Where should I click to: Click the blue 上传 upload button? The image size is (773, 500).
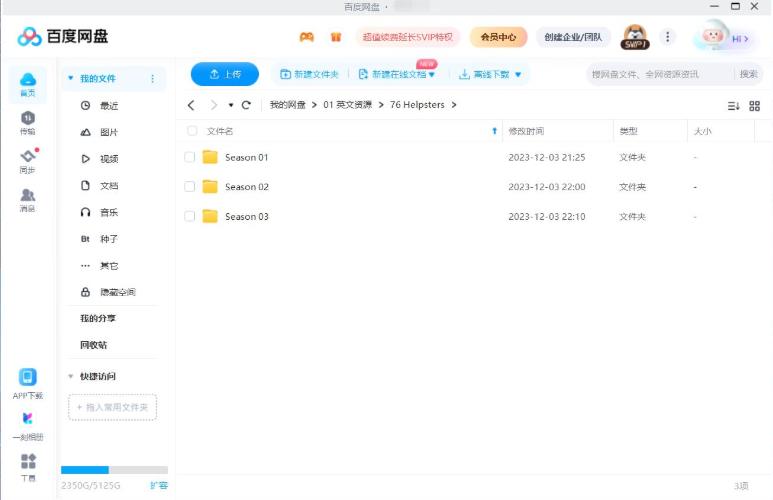pyautogui.click(x=225, y=74)
